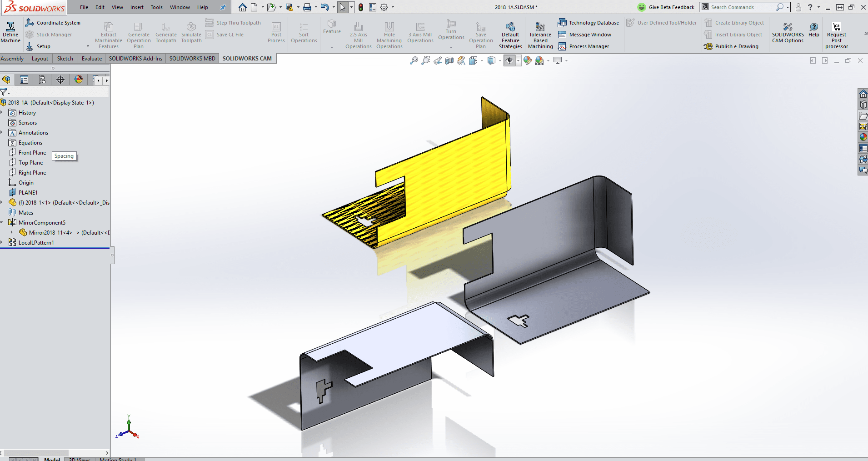
Task: Open the DimXpertManager tab
Action: pyautogui.click(x=60, y=80)
